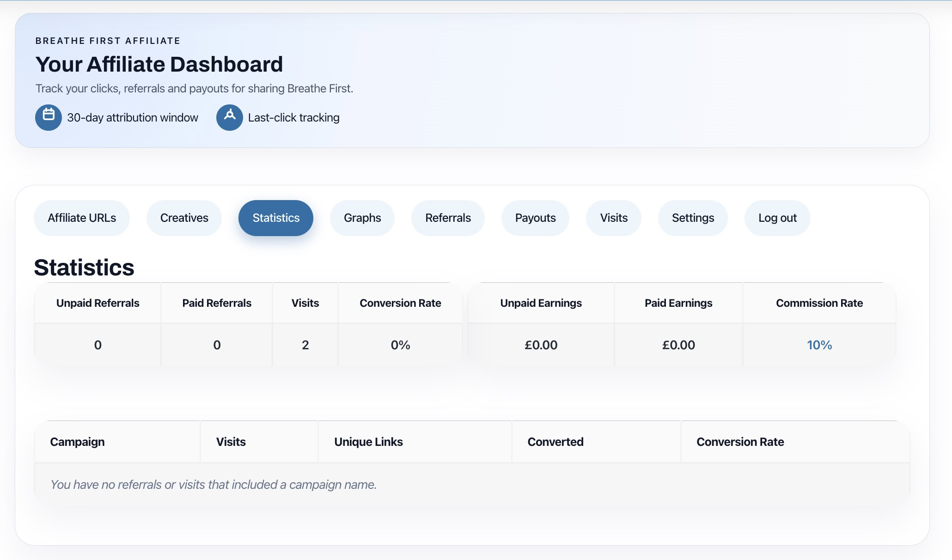Click the Conversion Rate stat header
The width and height of the screenshot is (952, 560).
400,303
